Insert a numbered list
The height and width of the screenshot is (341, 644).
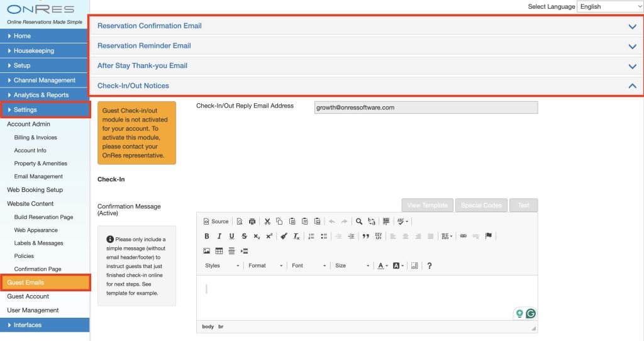pos(311,236)
